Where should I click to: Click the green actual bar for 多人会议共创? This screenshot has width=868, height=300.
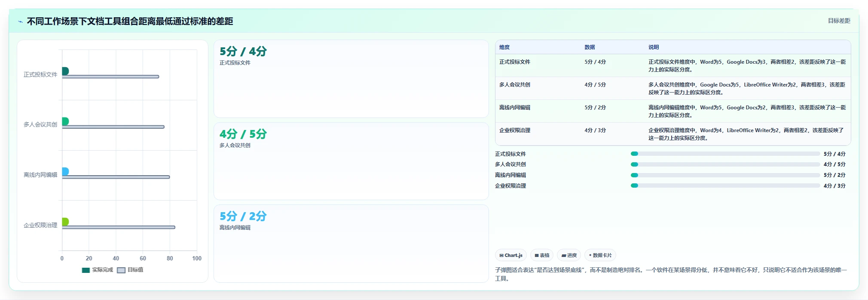(x=65, y=121)
